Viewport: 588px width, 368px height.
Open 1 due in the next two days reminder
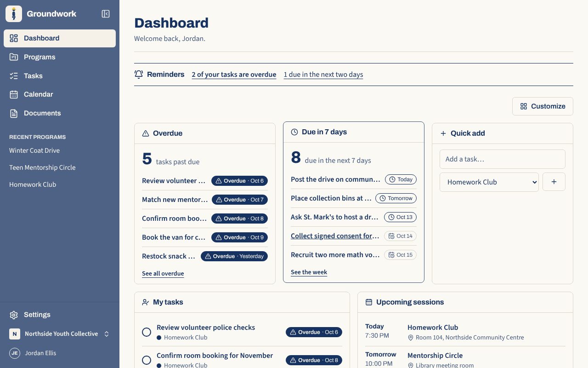323,75
